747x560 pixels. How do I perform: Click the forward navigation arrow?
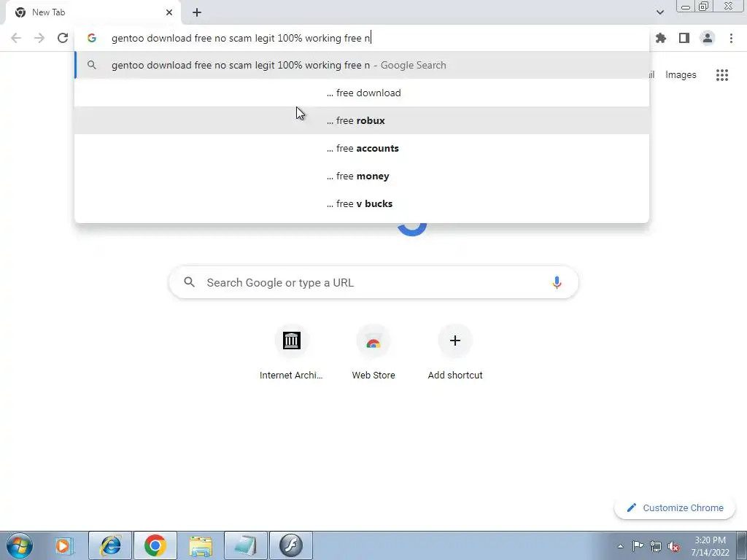[39, 38]
